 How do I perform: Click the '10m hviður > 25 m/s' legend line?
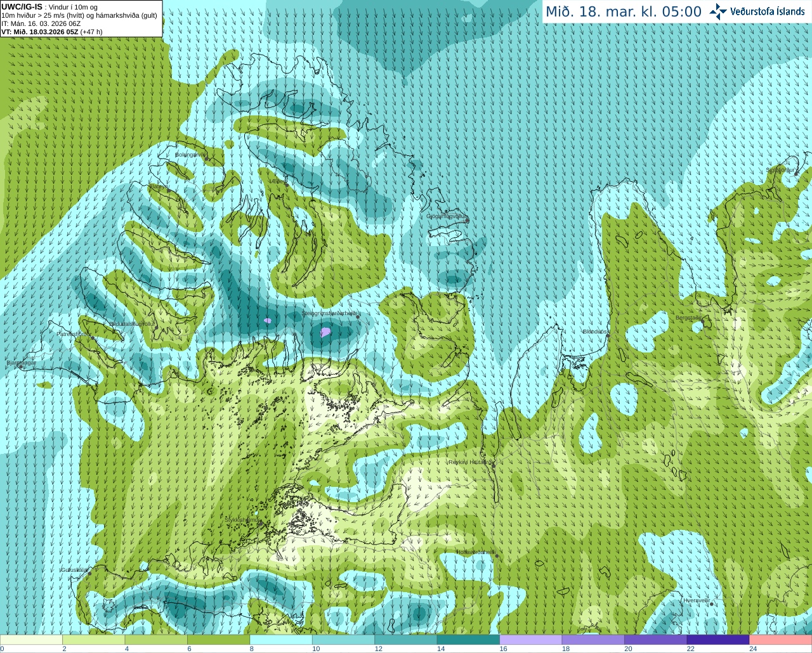[x=79, y=15]
